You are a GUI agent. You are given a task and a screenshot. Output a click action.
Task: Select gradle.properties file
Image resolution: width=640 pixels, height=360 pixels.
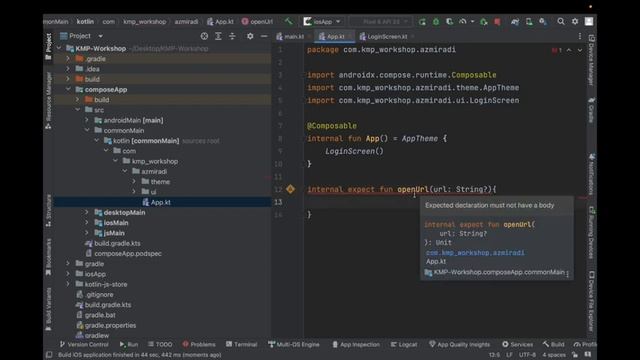click(110, 325)
